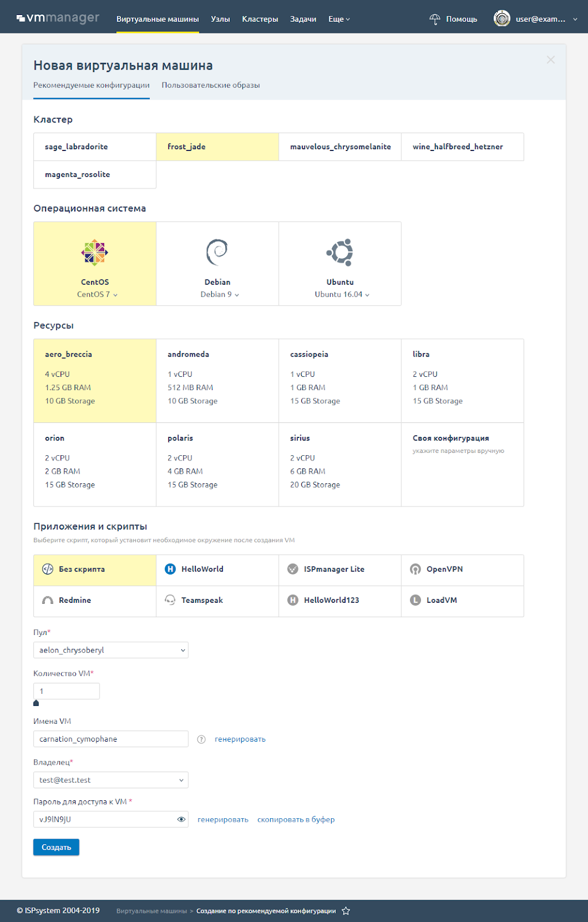This screenshot has height=922, width=588.
Task: Click the Создать button
Action: tap(56, 847)
